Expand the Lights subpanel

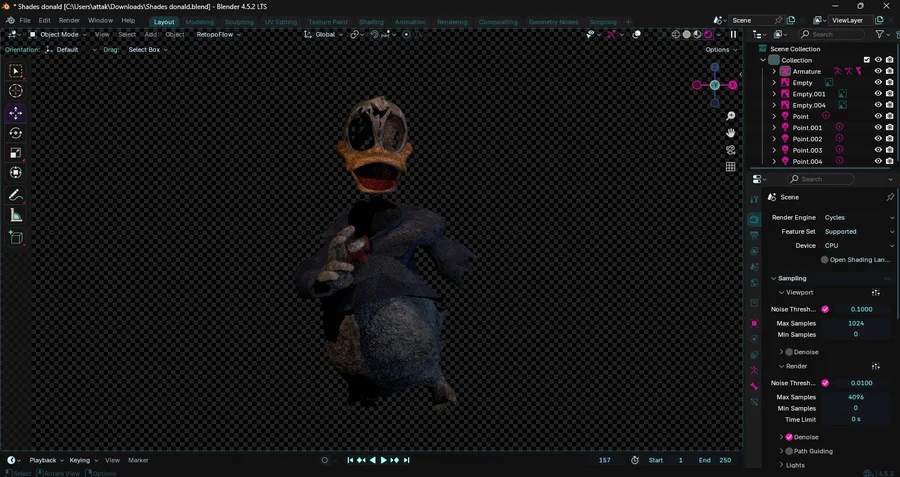781,465
